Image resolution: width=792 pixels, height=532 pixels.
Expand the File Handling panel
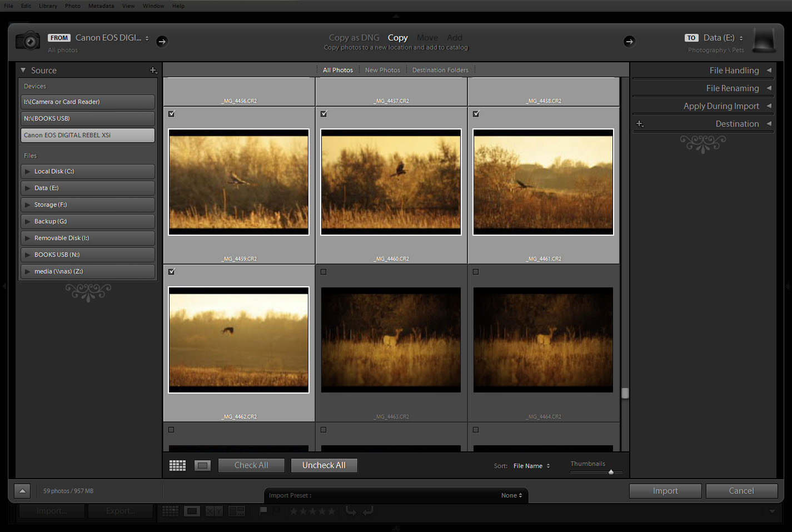(x=769, y=70)
